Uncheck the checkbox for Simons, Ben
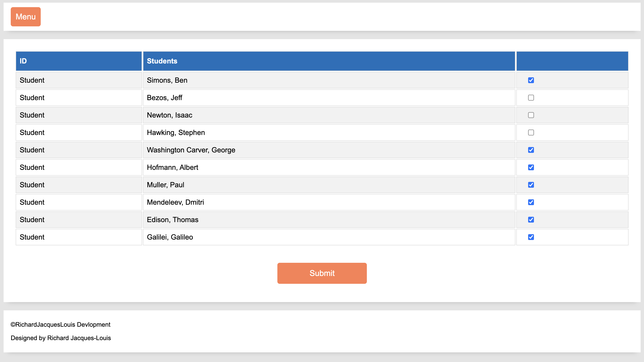The height and width of the screenshot is (362, 644). click(531, 80)
